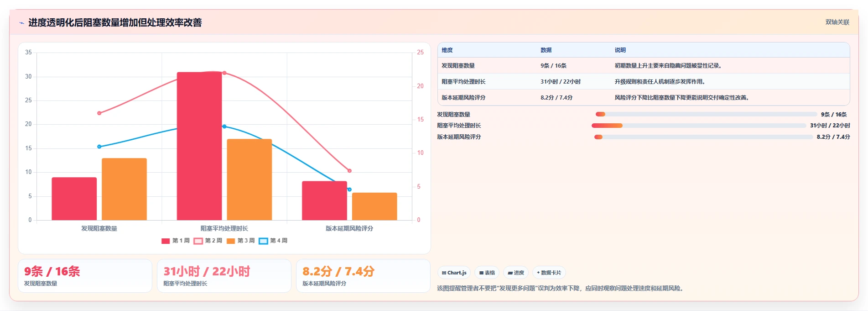Click blue line point at 阻塞平均处理时长
The image size is (868, 311).
coord(224,127)
